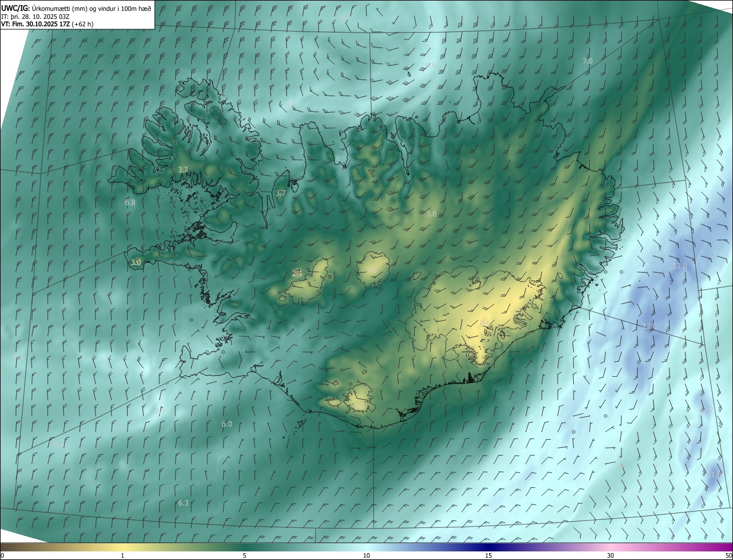
Task: Click colorbar tick label '30'
Action: tap(610, 556)
